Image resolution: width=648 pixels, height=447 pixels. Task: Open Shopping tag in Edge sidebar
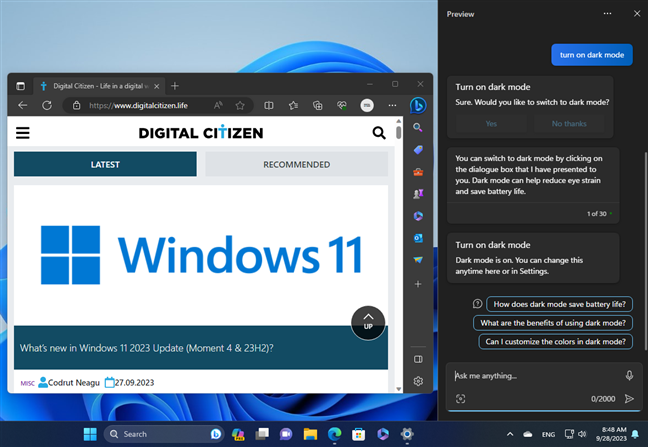(418, 150)
